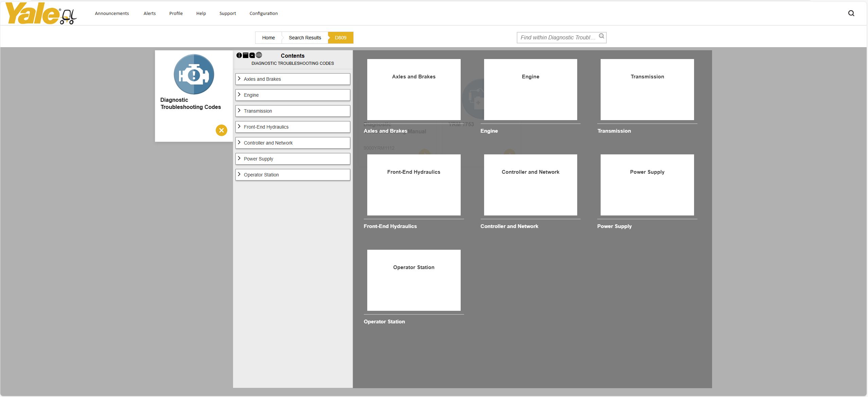Close the Diagnostic Troubleshooting Codes card

(x=221, y=130)
